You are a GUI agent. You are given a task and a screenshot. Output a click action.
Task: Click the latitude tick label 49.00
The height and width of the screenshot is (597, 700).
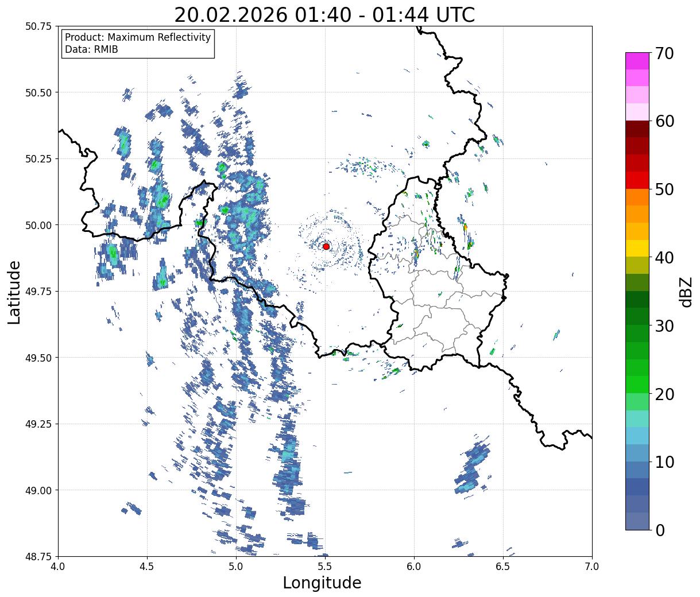pyautogui.click(x=39, y=490)
